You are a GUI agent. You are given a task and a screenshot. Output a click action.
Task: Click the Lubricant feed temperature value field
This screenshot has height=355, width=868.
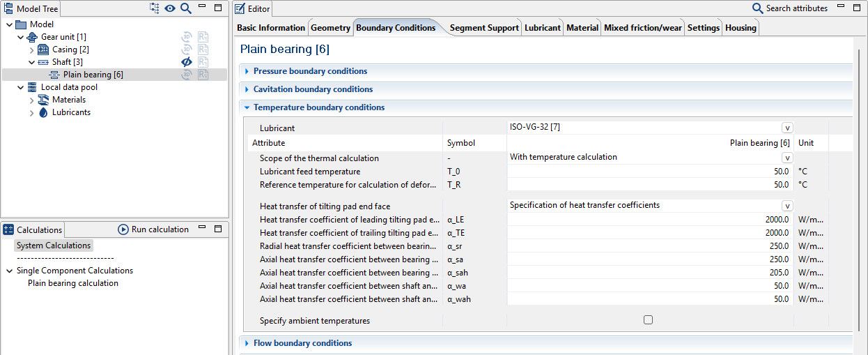649,172
